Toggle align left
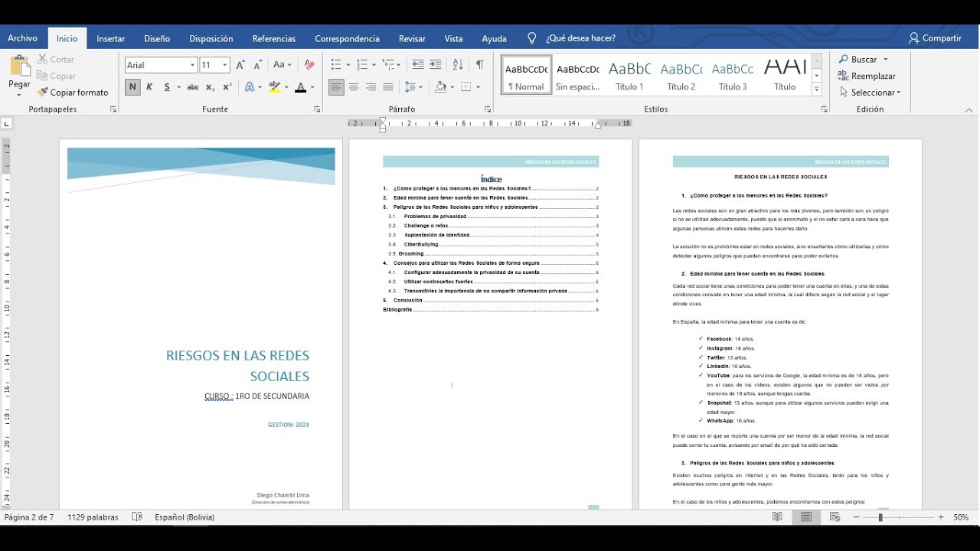 pyautogui.click(x=336, y=87)
